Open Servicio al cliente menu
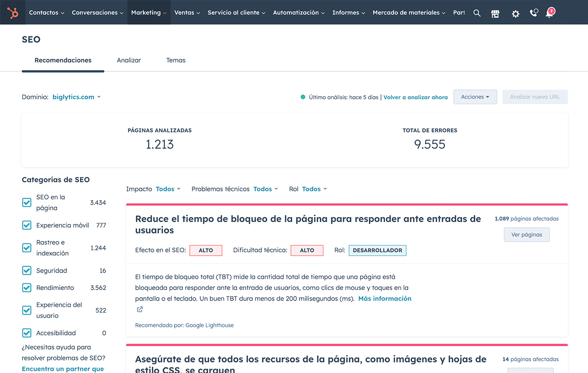The height and width of the screenshot is (373, 588). pos(237,13)
